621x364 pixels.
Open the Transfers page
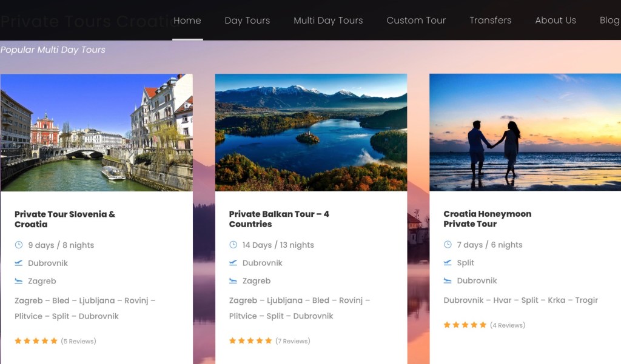pyautogui.click(x=491, y=20)
